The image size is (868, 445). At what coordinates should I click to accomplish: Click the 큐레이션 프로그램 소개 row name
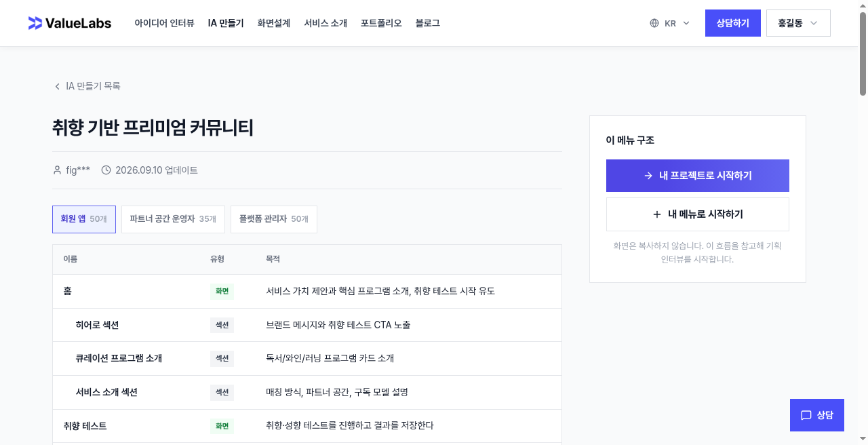(x=119, y=358)
